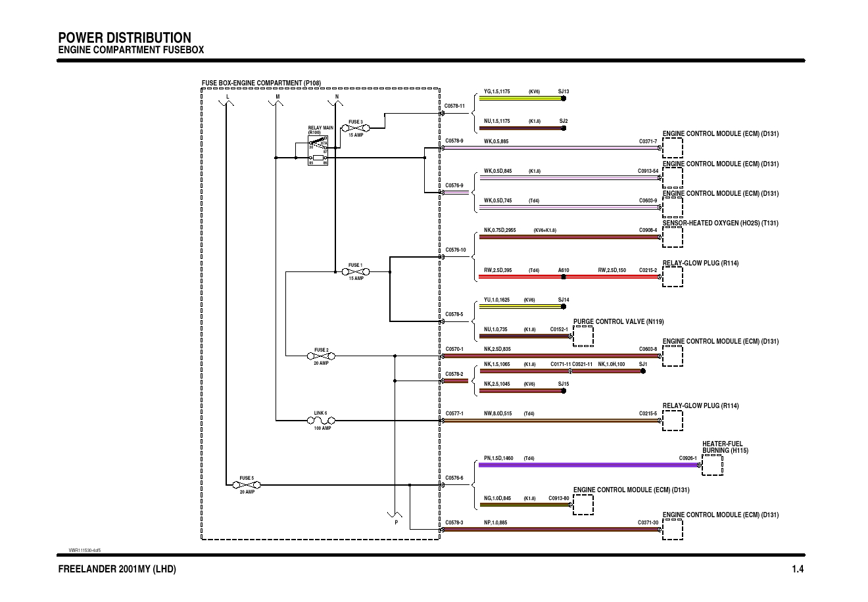Click the Purge Control Valve (N119) box

[x=583, y=336]
